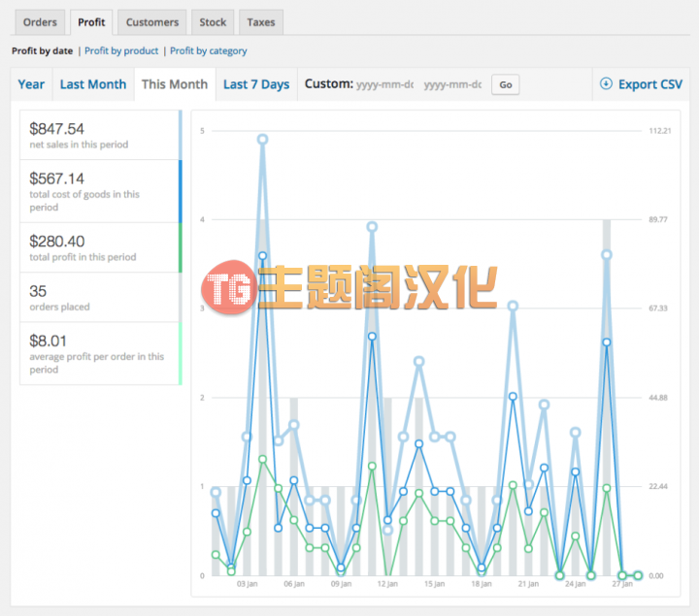Click the 15 Jan axis label
This screenshot has height=616, width=699.
pyautogui.click(x=434, y=583)
